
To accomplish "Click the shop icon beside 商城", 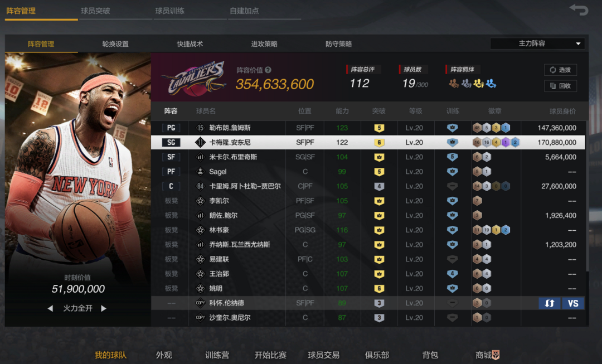I will pyautogui.click(x=496, y=355).
